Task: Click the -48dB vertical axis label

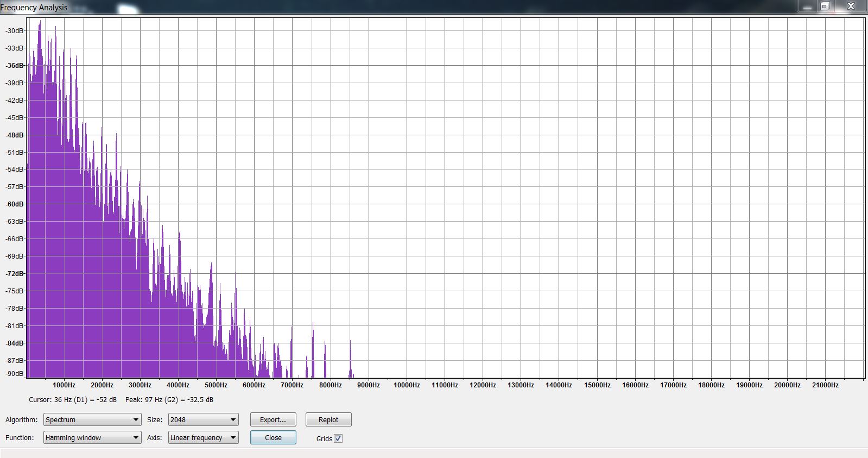Action: (14, 135)
